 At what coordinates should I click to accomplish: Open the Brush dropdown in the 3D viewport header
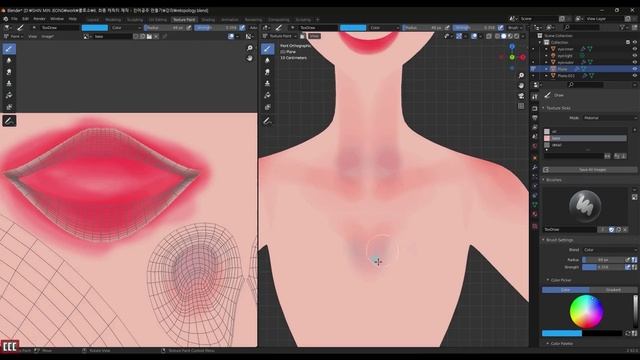point(516,28)
